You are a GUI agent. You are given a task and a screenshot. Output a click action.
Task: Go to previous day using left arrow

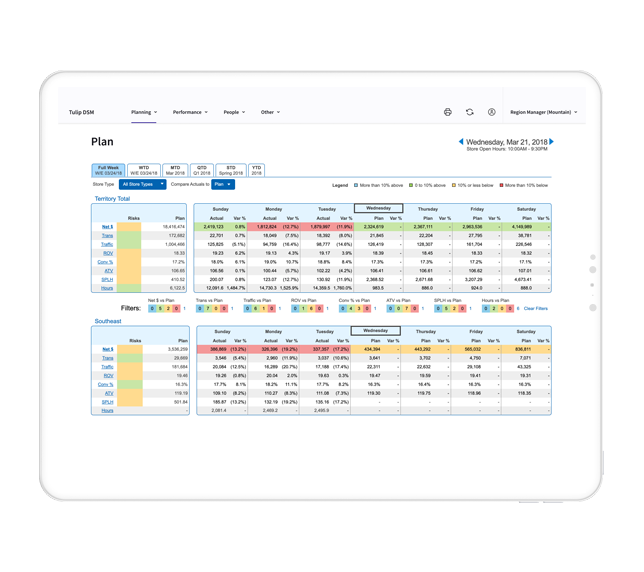pyautogui.click(x=461, y=142)
